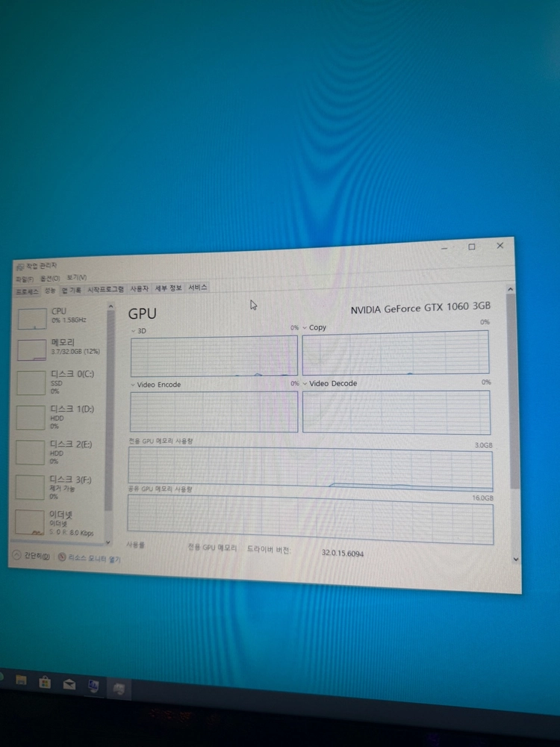Click the 간단히(D) fewer details button
The height and width of the screenshot is (747, 560).
(31, 556)
